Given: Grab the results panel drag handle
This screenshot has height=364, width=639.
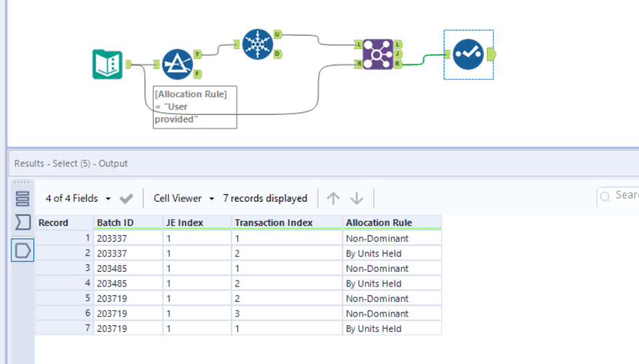Looking at the screenshot, I should [22, 183].
